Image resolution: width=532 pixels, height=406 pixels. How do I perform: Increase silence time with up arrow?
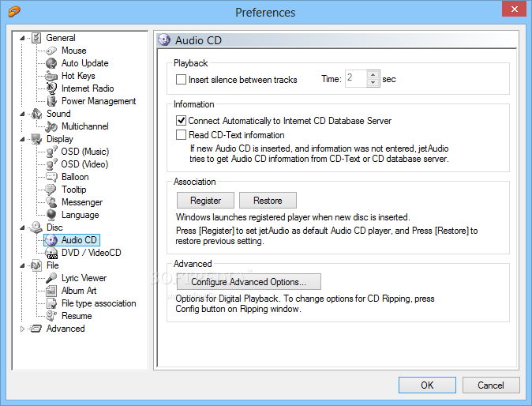click(x=373, y=75)
